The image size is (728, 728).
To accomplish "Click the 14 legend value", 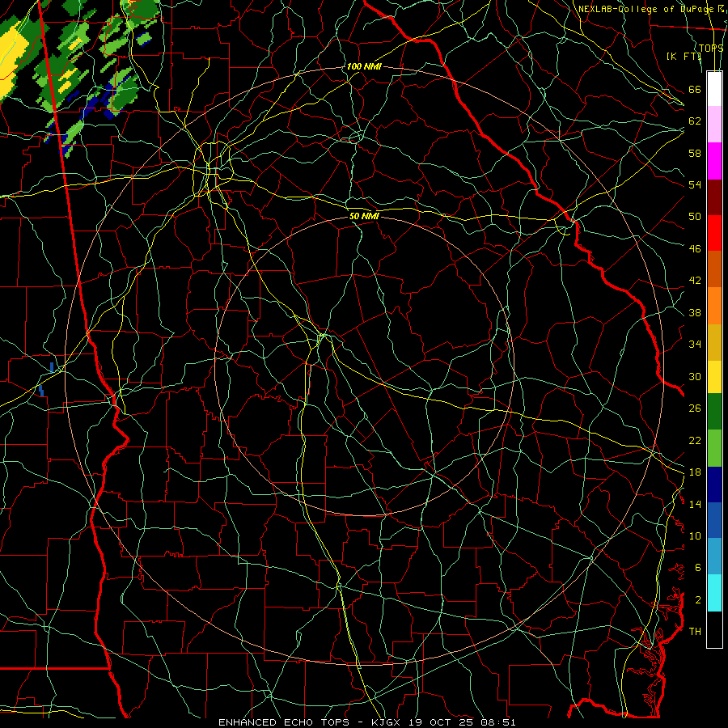I will click(695, 504).
